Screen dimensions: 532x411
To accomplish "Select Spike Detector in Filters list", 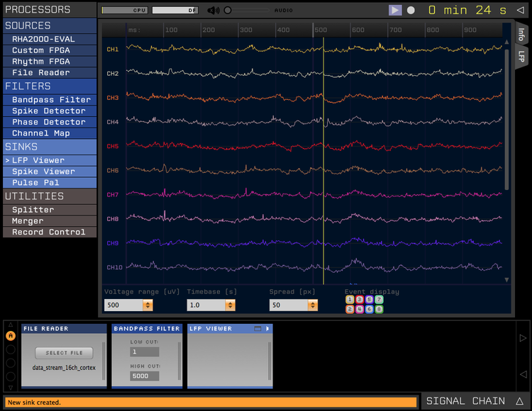I will pos(48,111).
